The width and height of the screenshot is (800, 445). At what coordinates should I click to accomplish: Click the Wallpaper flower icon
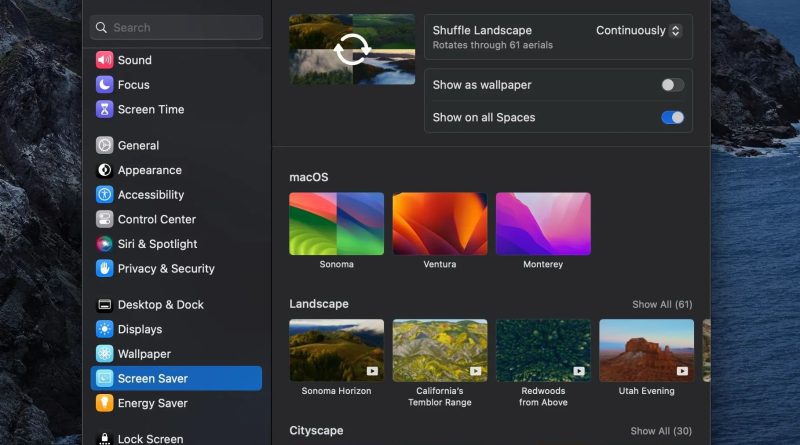[104, 354]
